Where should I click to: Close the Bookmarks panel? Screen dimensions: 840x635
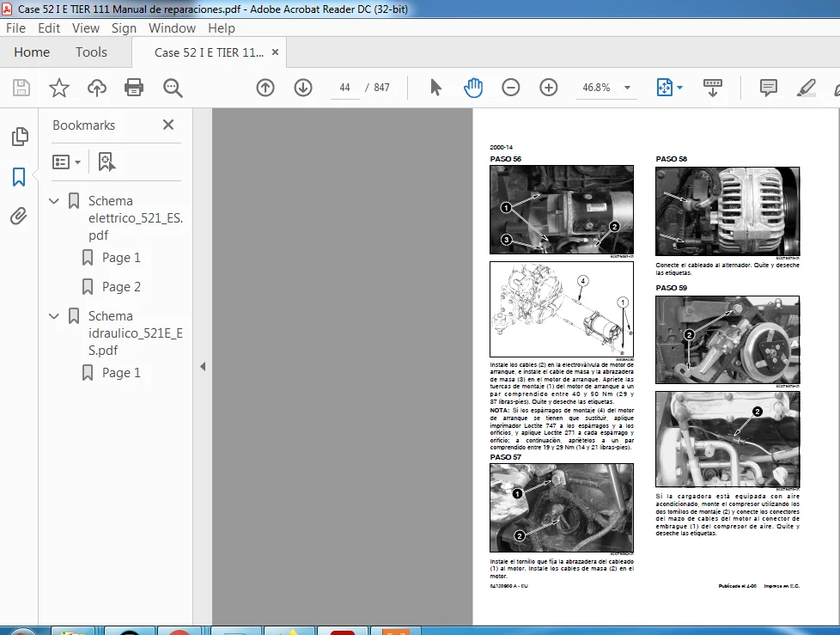[168, 125]
